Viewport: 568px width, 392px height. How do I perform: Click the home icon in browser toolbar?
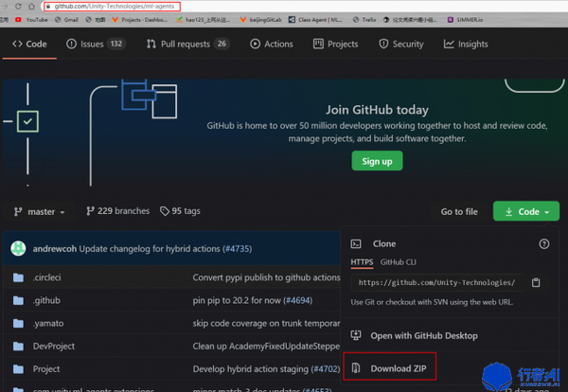pos(31,7)
